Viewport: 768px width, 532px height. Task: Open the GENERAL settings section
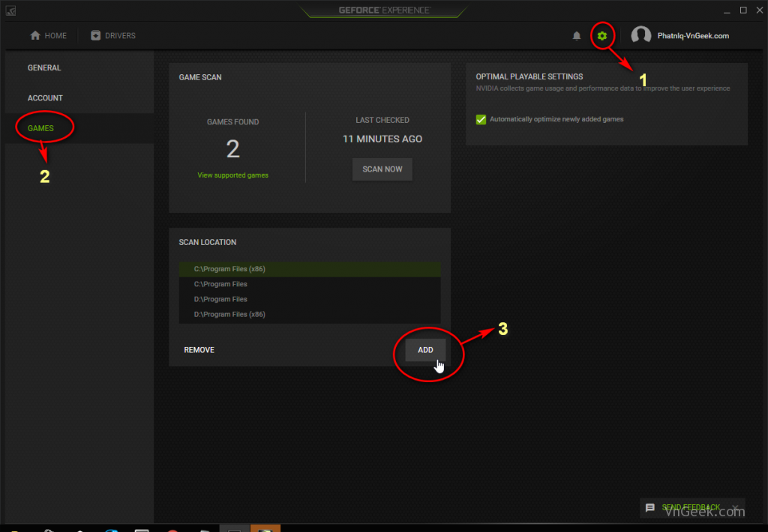(44, 67)
